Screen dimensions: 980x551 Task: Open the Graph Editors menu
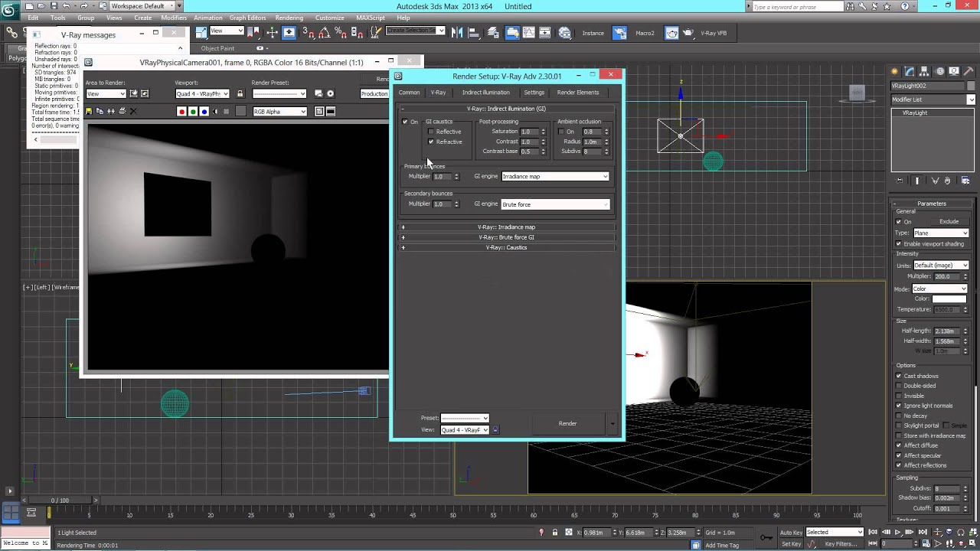click(248, 18)
